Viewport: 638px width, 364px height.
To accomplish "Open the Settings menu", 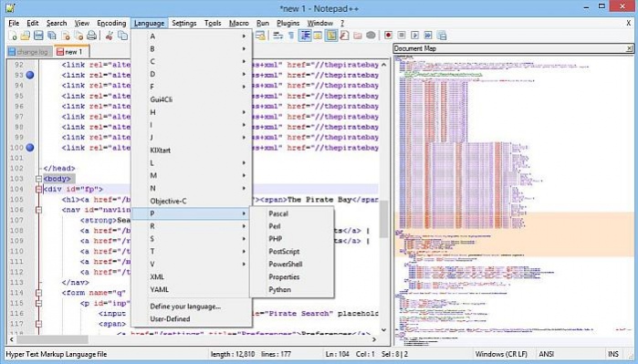I will click(183, 23).
